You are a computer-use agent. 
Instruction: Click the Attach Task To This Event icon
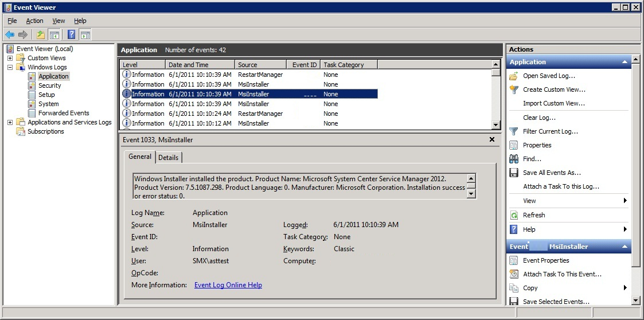click(x=514, y=274)
